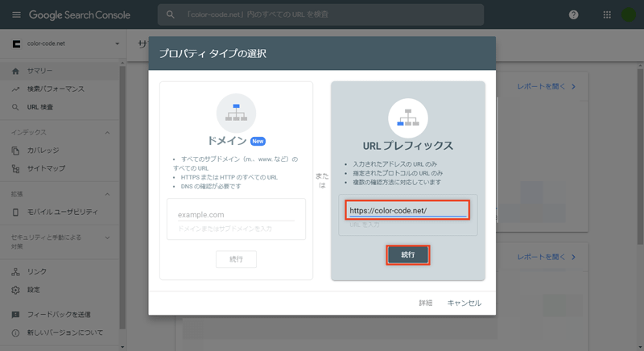
Task: Click the 検索パフォーマンス trend icon
Action: tap(15, 89)
